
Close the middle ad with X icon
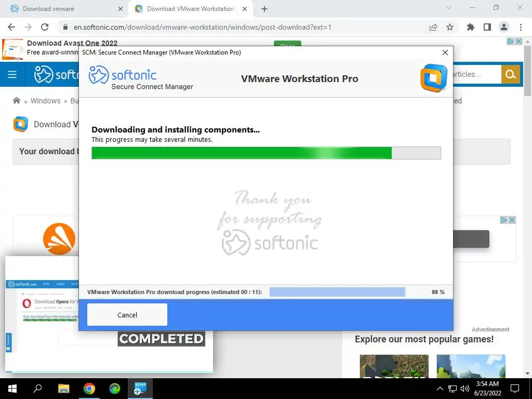pyautogui.click(x=512, y=220)
